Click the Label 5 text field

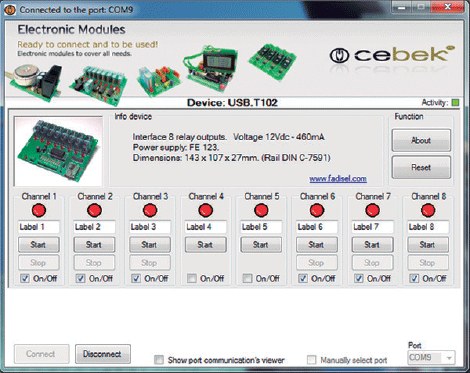click(x=261, y=227)
